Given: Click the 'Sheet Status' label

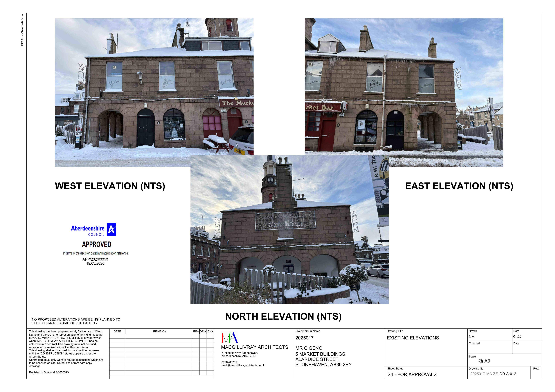Looking at the screenshot, I should point(395,369).
